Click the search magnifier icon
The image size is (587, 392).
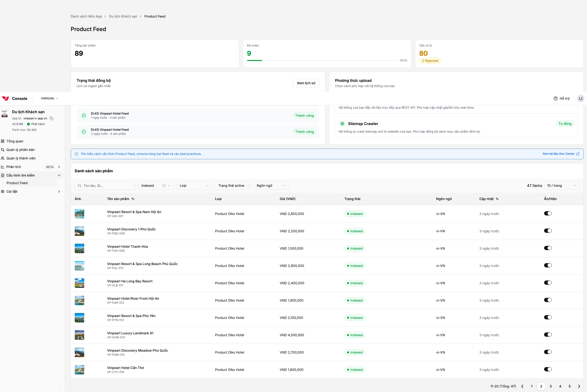(79, 186)
